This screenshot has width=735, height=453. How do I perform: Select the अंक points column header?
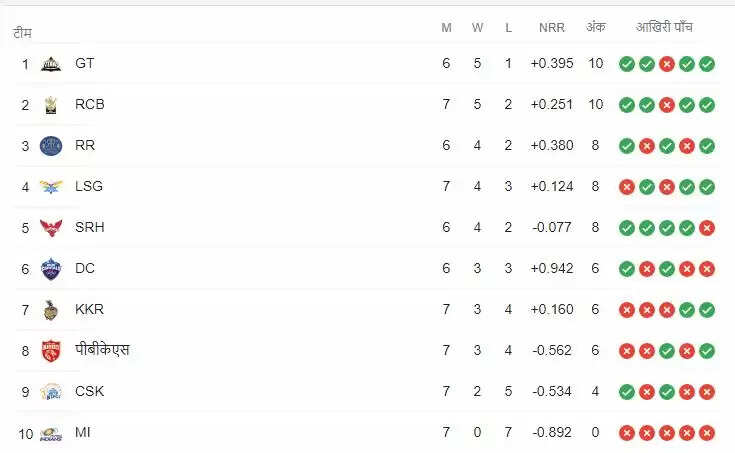(x=595, y=27)
